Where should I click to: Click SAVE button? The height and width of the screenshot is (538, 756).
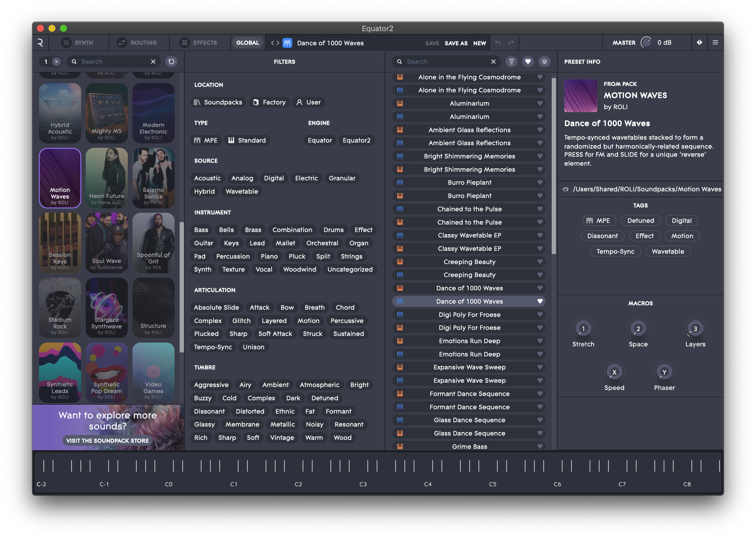pyautogui.click(x=432, y=43)
